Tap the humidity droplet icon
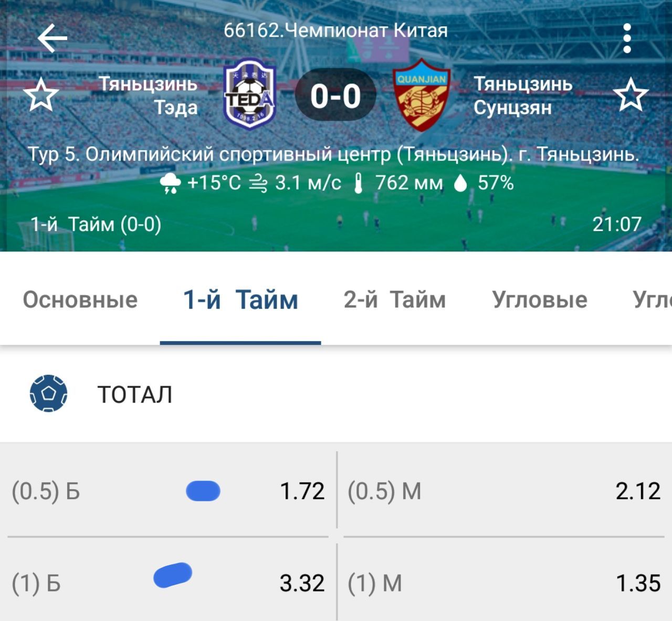The width and height of the screenshot is (672, 621). [460, 183]
